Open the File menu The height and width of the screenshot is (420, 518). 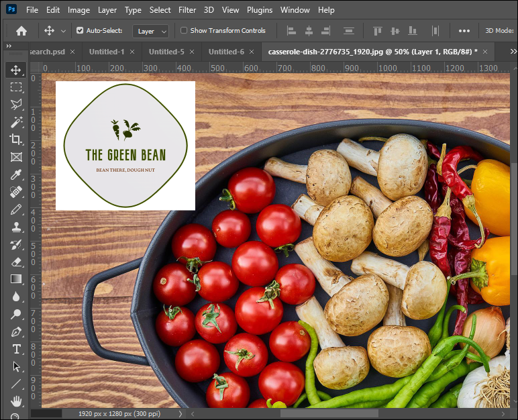click(x=32, y=10)
